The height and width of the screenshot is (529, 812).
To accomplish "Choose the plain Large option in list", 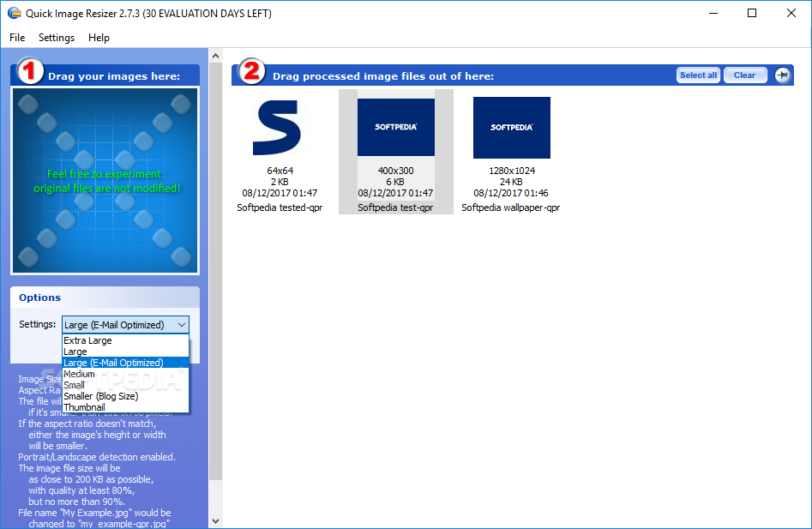I will [x=125, y=352].
